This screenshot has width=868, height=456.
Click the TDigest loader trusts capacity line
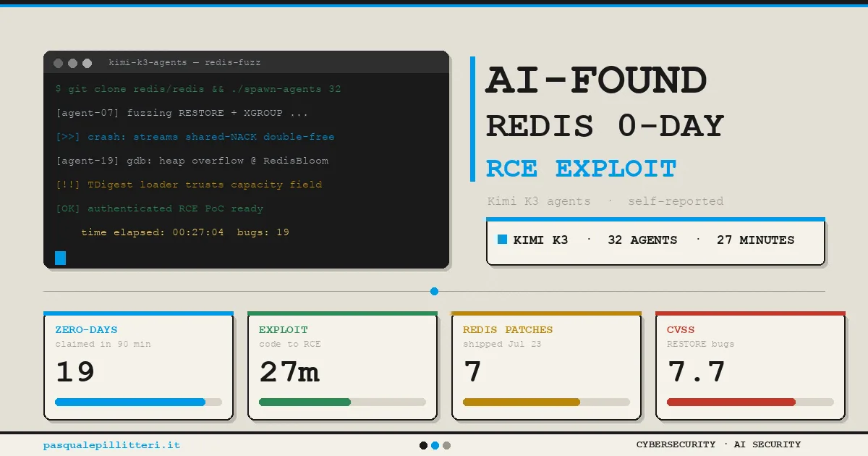(189, 185)
